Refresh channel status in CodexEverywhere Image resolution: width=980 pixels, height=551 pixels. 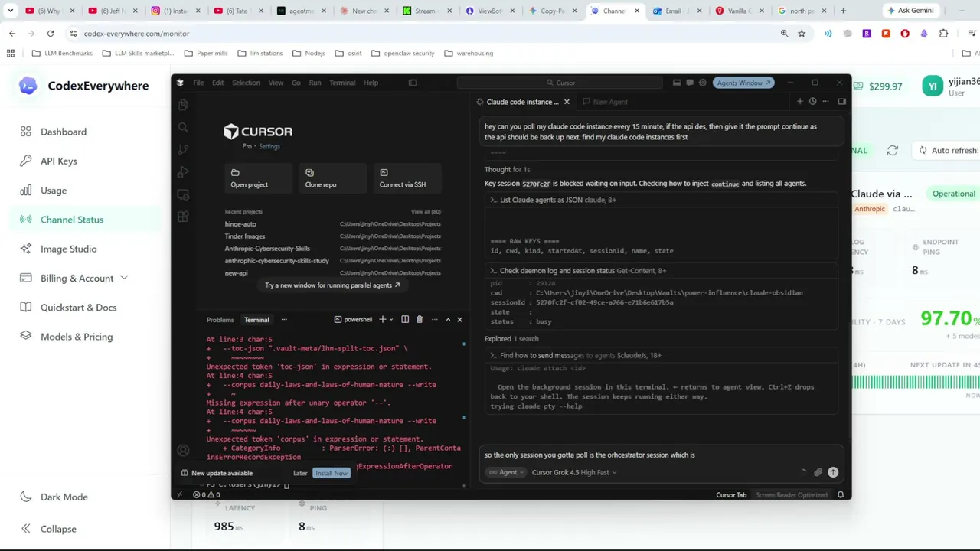[893, 151]
